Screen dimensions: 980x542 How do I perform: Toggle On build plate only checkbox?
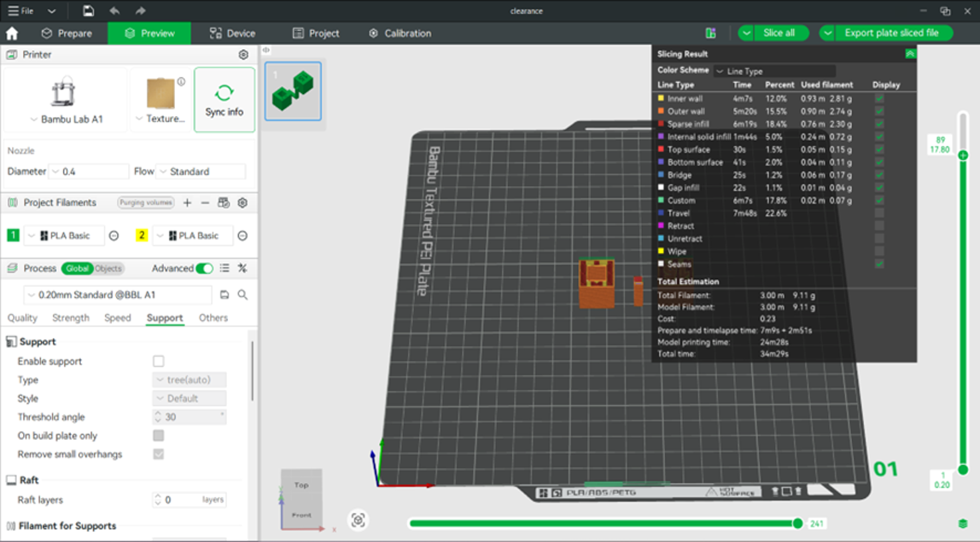click(158, 435)
